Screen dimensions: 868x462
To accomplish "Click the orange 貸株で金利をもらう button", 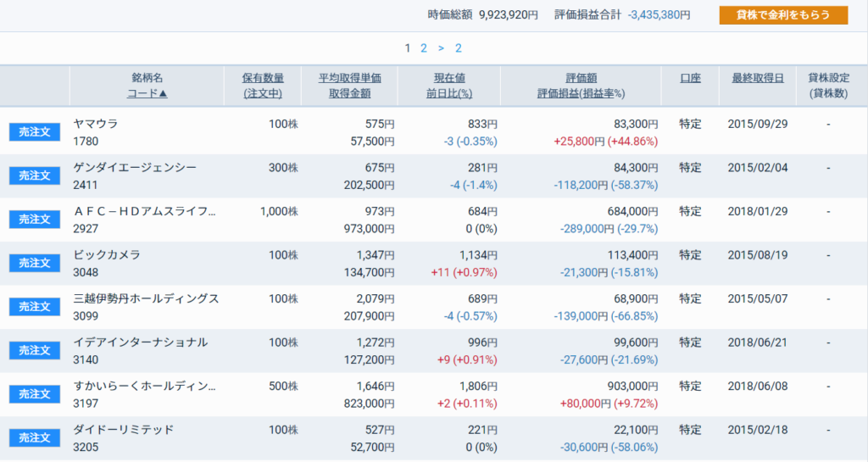I will [x=783, y=15].
